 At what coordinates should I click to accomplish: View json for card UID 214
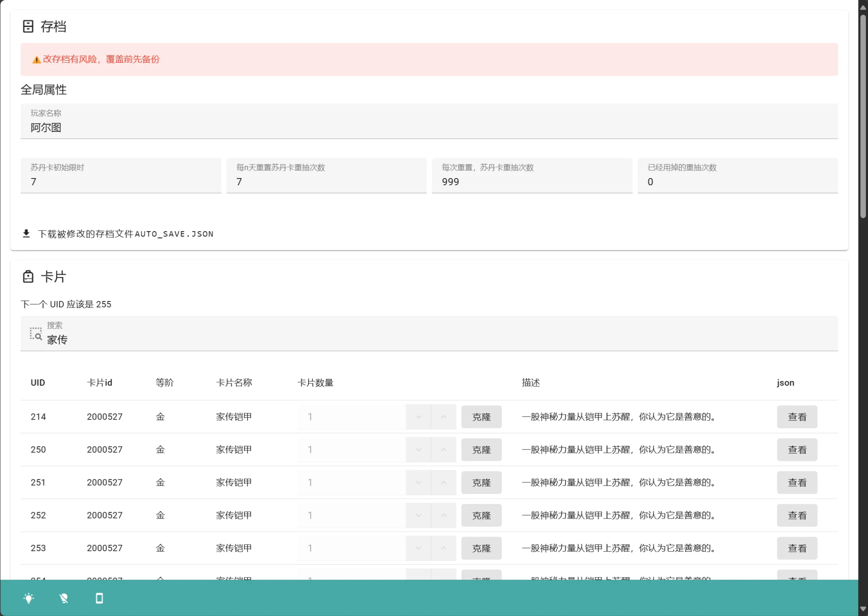pos(796,417)
